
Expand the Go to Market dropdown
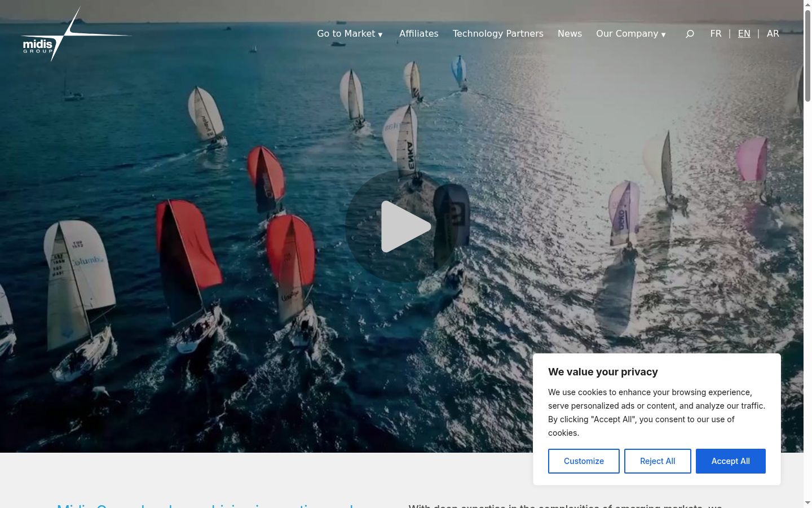click(x=350, y=34)
